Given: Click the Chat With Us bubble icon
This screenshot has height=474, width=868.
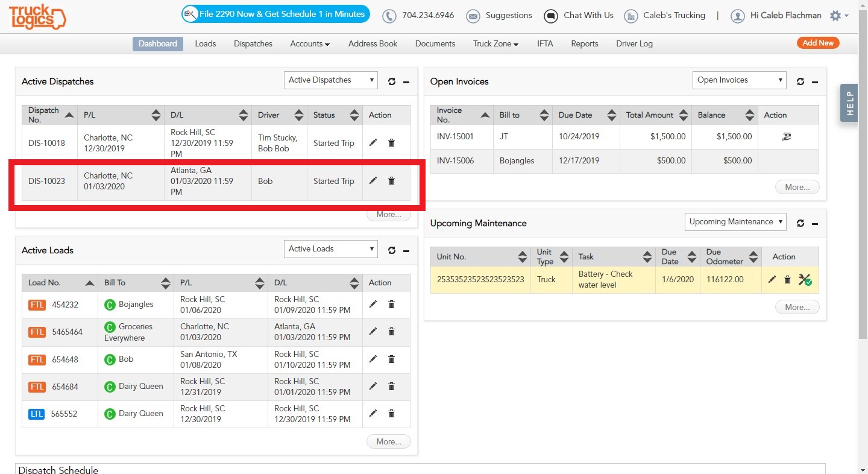Looking at the screenshot, I should [550, 16].
